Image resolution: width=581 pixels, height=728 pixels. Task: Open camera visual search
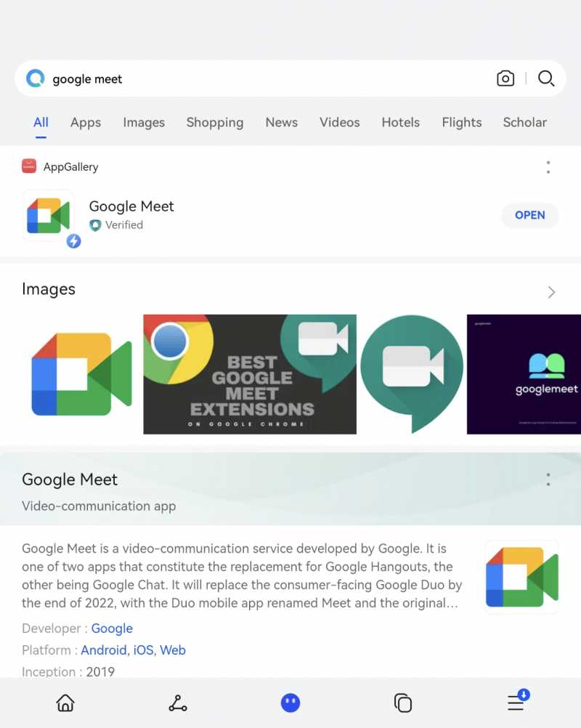(505, 78)
